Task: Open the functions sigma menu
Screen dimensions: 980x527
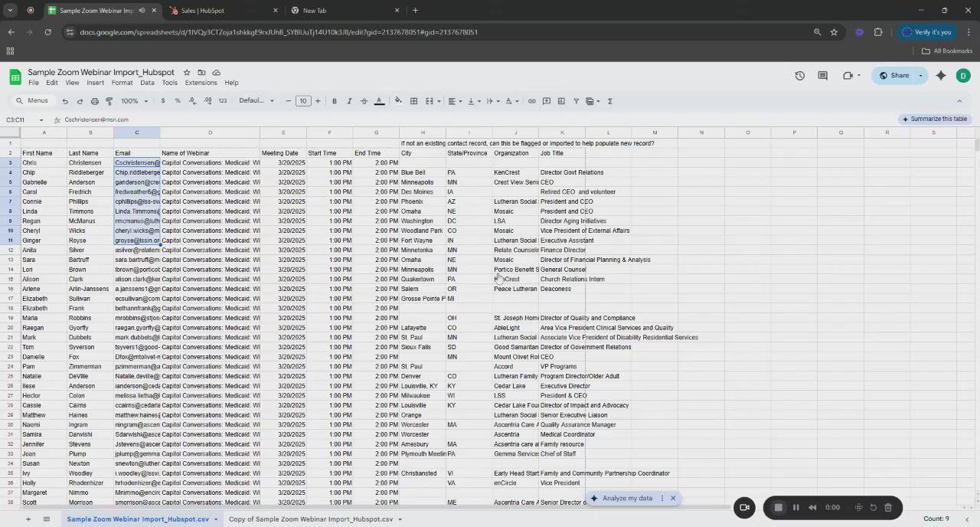Action: tap(609, 101)
